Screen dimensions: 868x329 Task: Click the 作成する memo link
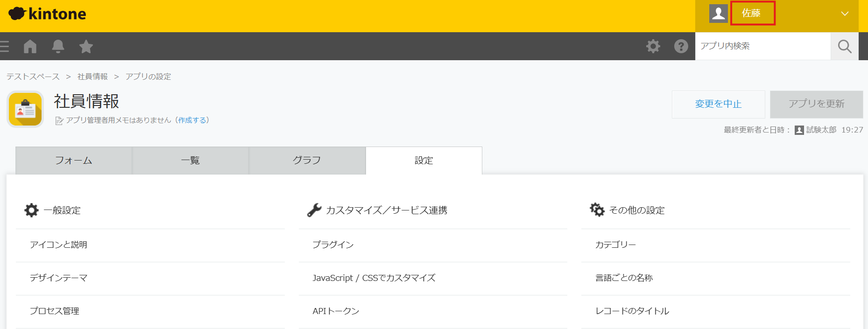(x=192, y=120)
